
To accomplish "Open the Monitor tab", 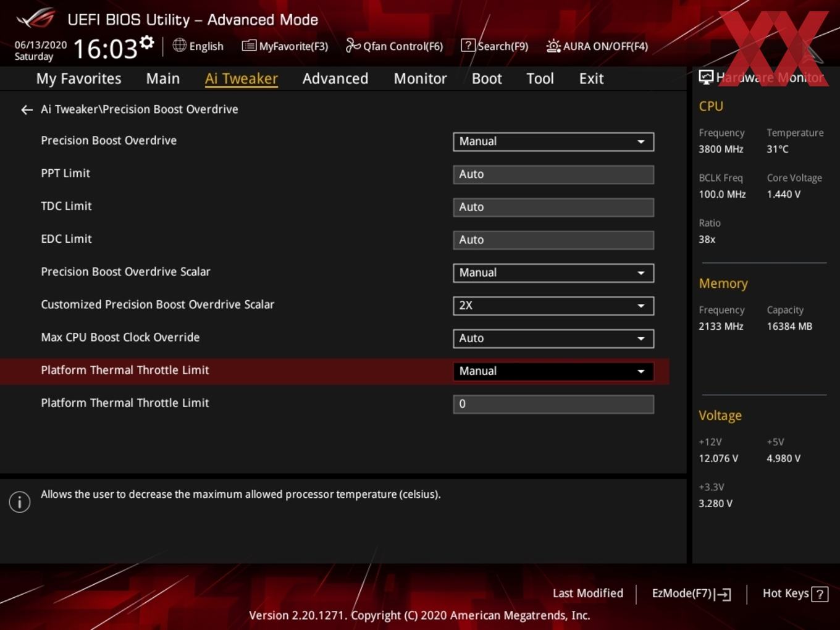I will pyautogui.click(x=420, y=78).
